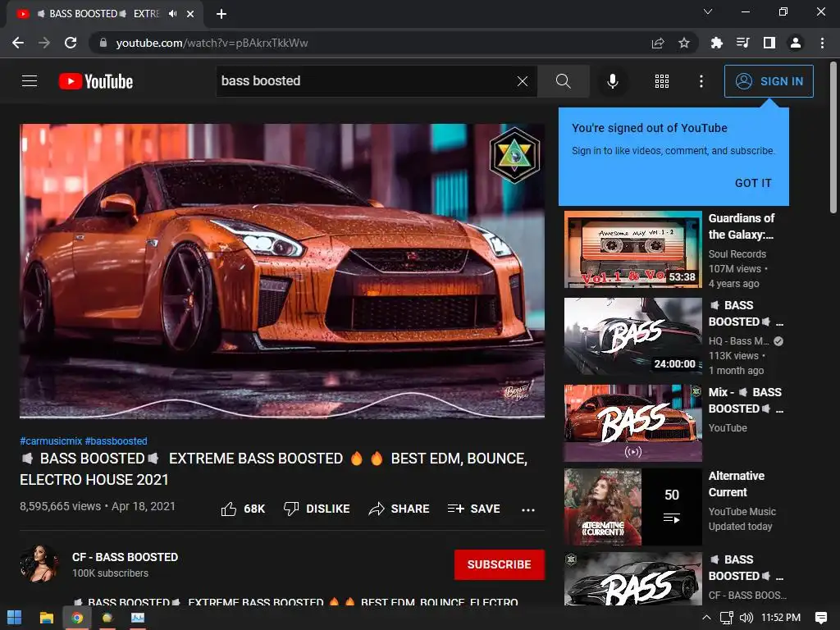Share the video

click(x=399, y=509)
